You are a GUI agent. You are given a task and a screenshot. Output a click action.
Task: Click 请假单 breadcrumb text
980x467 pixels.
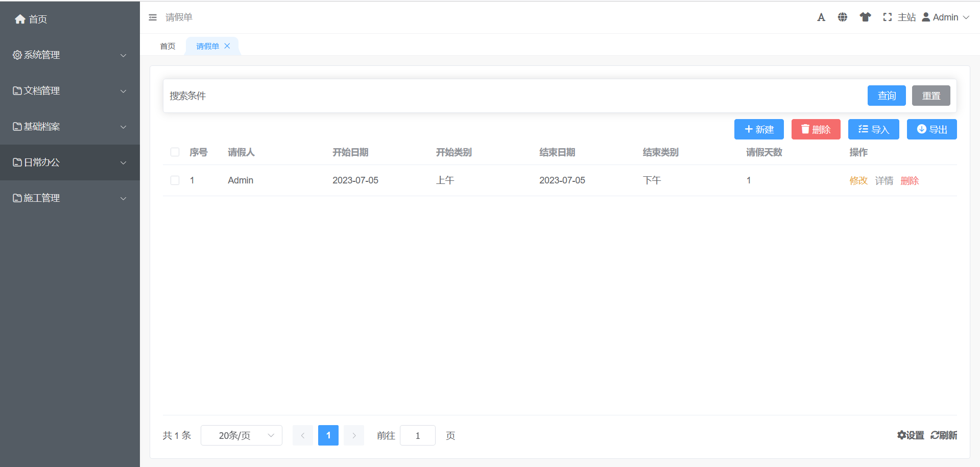[179, 17]
